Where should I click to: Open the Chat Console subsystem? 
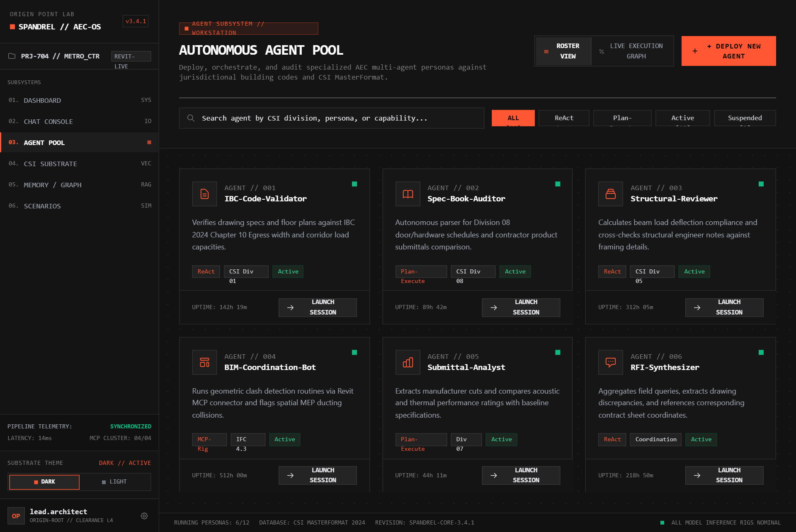coord(80,121)
